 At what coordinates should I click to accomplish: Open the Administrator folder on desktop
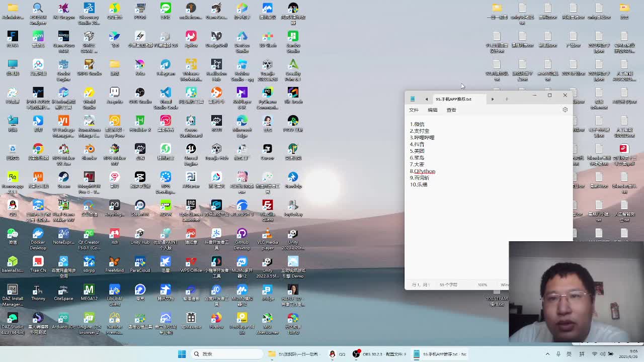coord(13,11)
